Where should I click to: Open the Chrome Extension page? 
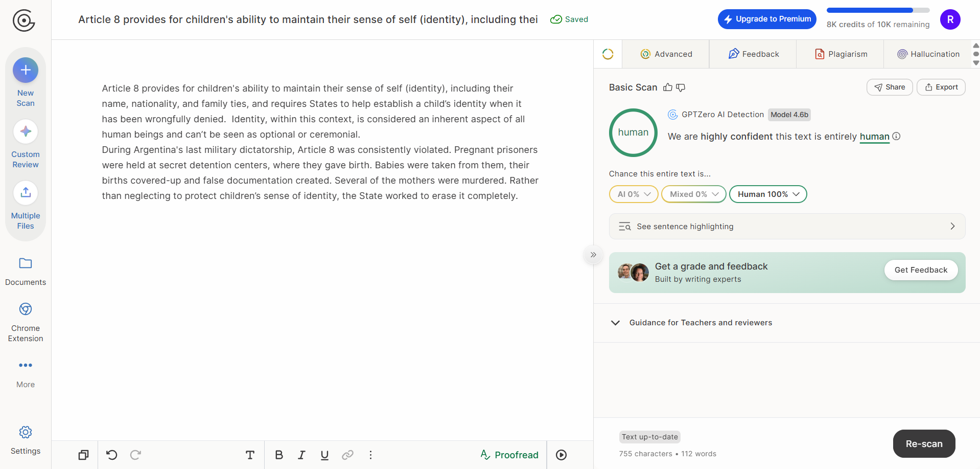(26, 322)
